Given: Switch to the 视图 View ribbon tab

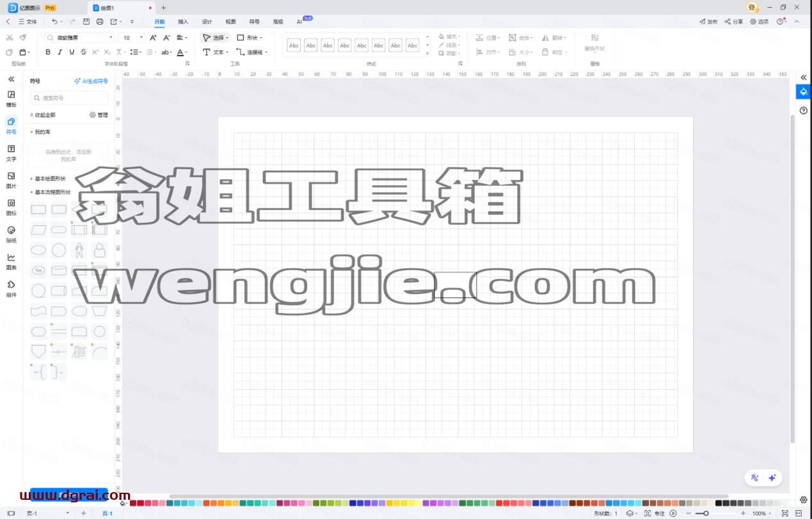Looking at the screenshot, I should (230, 22).
